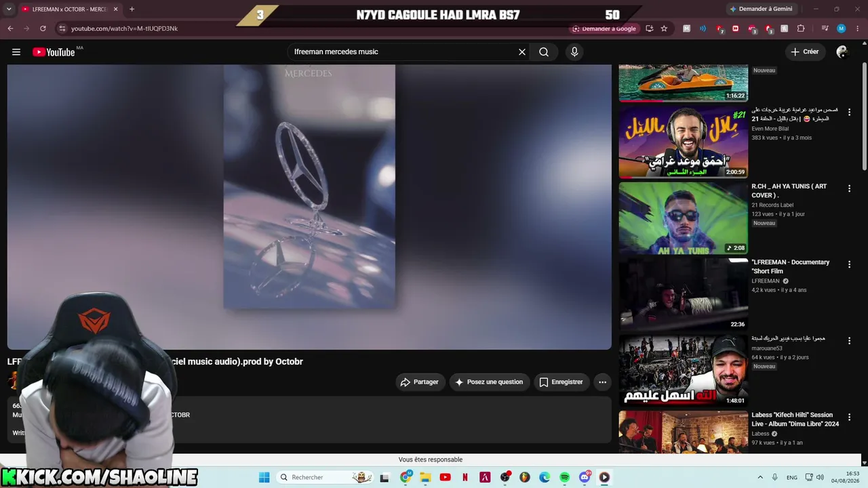868x488 pixels.
Task: Open "LFREEMAN - Documentary Short Film" title
Action: [x=791, y=266]
